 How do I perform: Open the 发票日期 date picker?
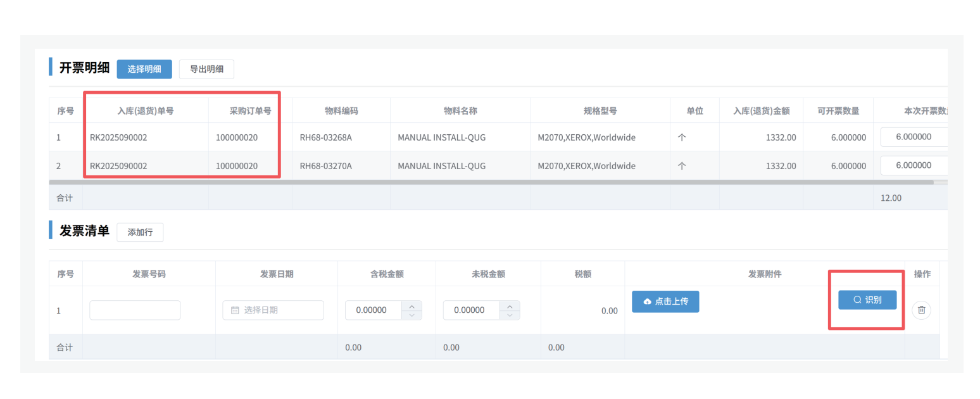tap(273, 310)
